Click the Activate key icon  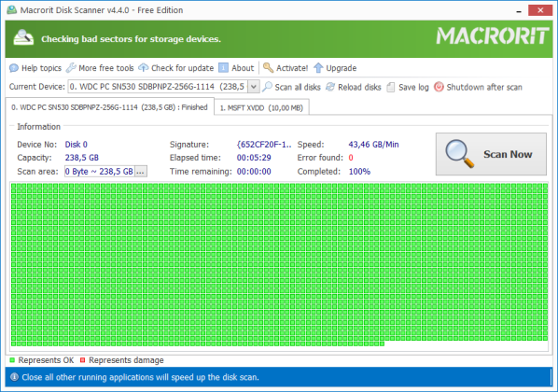[268, 67]
